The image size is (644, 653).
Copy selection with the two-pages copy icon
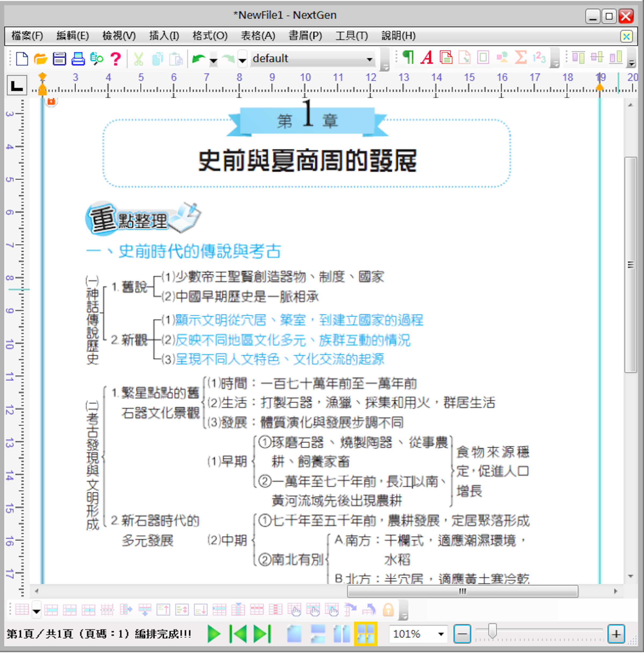158,59
